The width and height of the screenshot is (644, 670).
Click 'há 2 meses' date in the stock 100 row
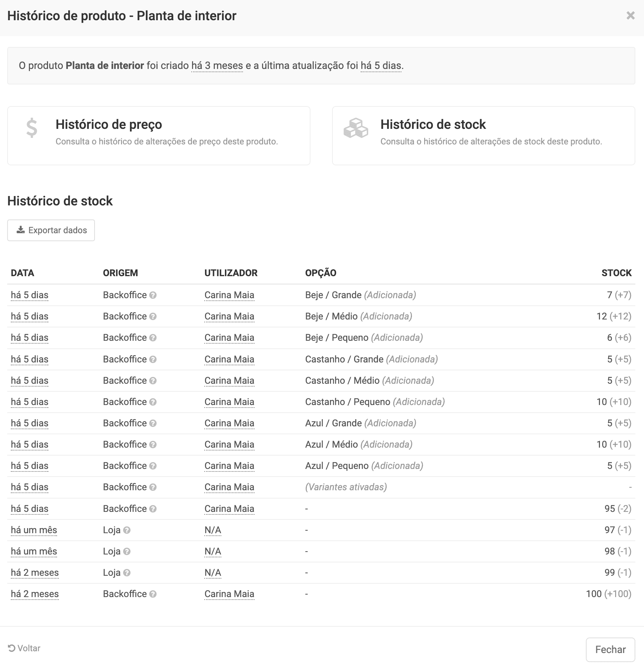[x=35, y=594]
